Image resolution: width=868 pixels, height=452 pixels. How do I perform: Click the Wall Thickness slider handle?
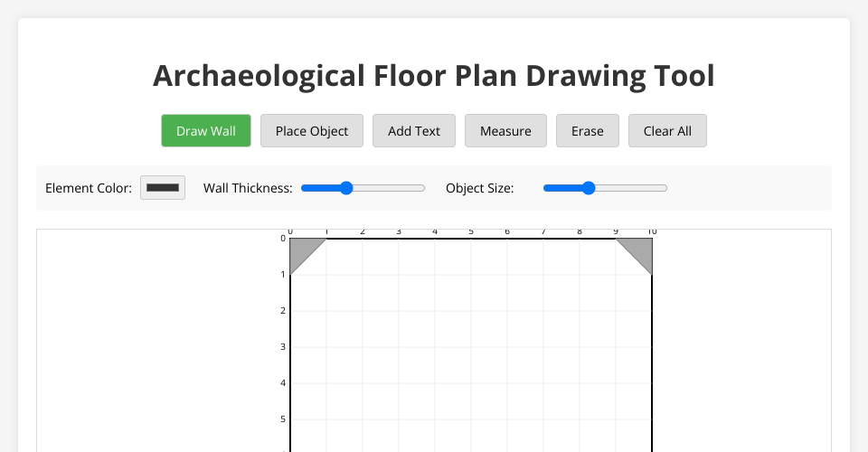pyautogui.click(x=345, y=188)
